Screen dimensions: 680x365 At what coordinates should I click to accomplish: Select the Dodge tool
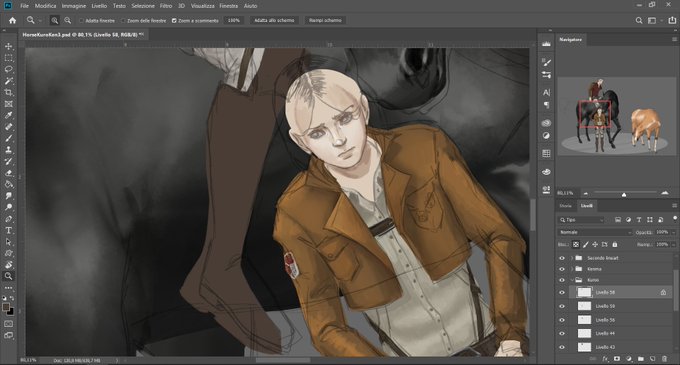pos(8,207)
